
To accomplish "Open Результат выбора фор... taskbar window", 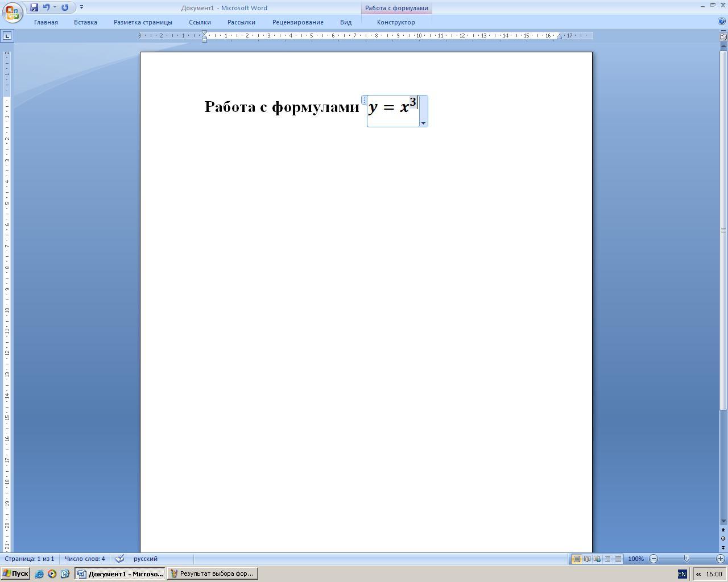I will [x=212, y=573].
